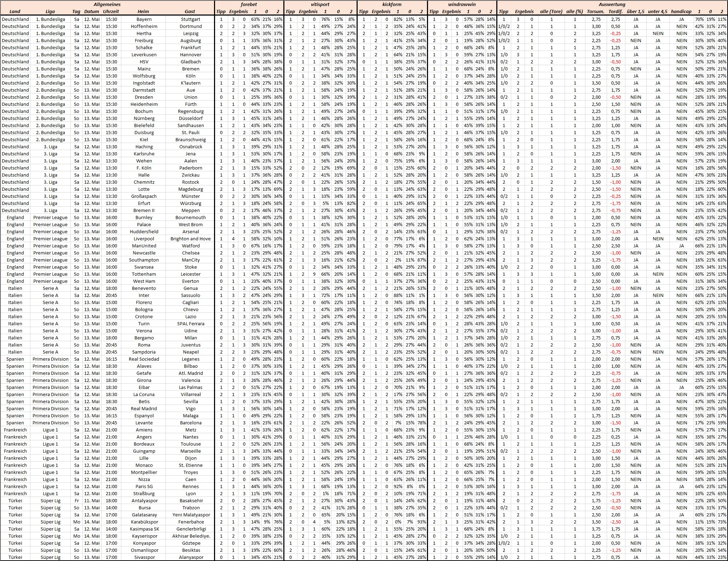Click the Tordif. column header

click(x=616, y=11)
